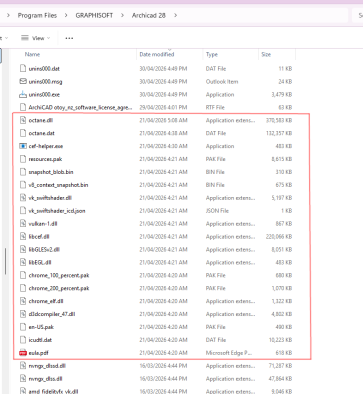Expand the chevron before Program Files

click(x=8, y=15)
